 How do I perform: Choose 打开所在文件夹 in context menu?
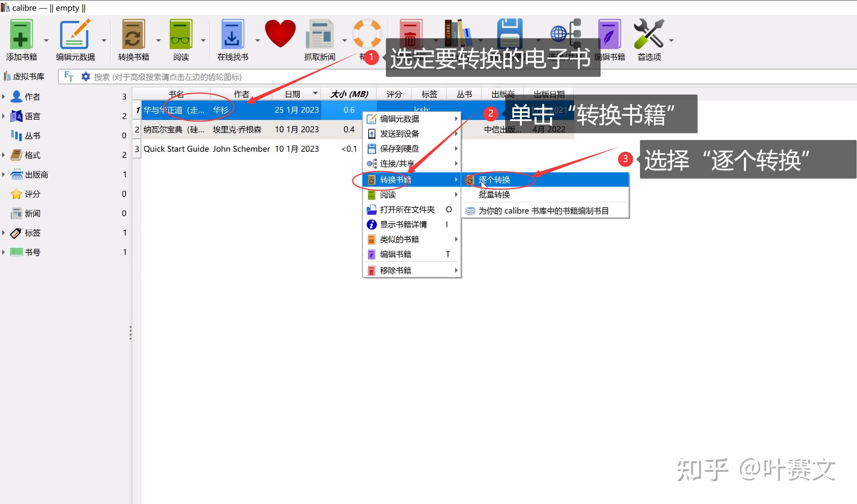[x=412, y=209]
